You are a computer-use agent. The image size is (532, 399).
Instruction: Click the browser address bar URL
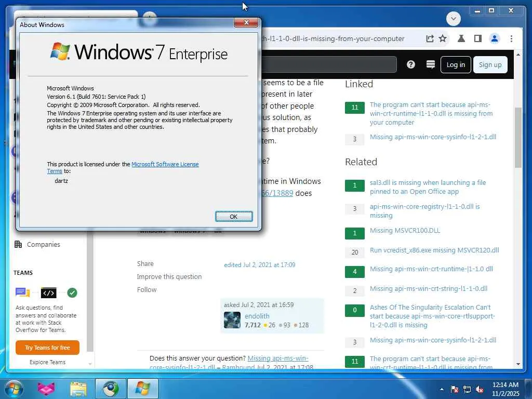(333, 38)
